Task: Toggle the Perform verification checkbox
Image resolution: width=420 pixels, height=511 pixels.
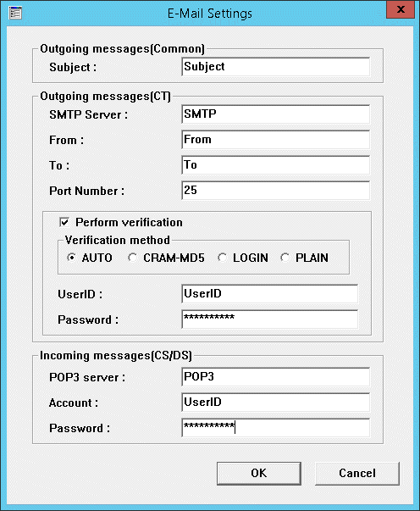Action: click(64, 222)
